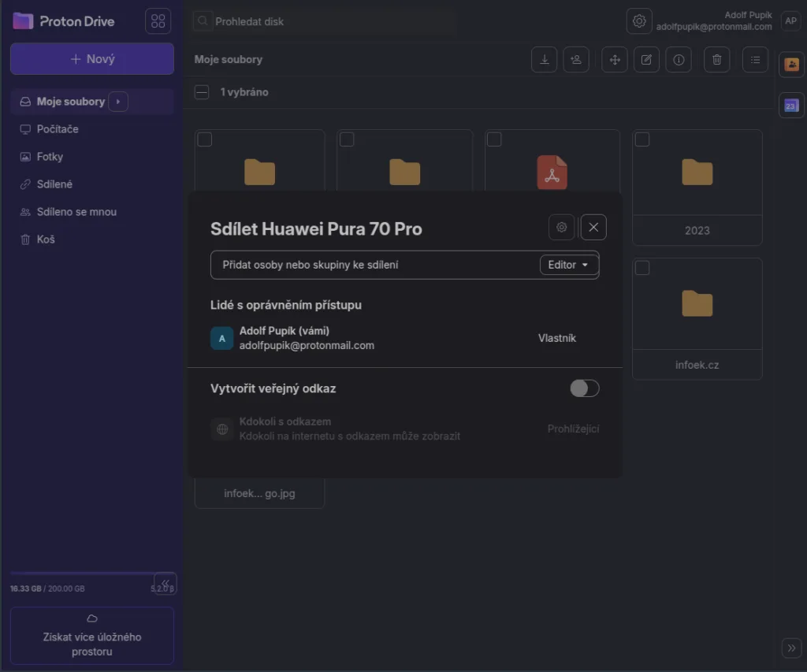Show details with the info icon
This screenshot has width=807, height=672.
point(679,60)
